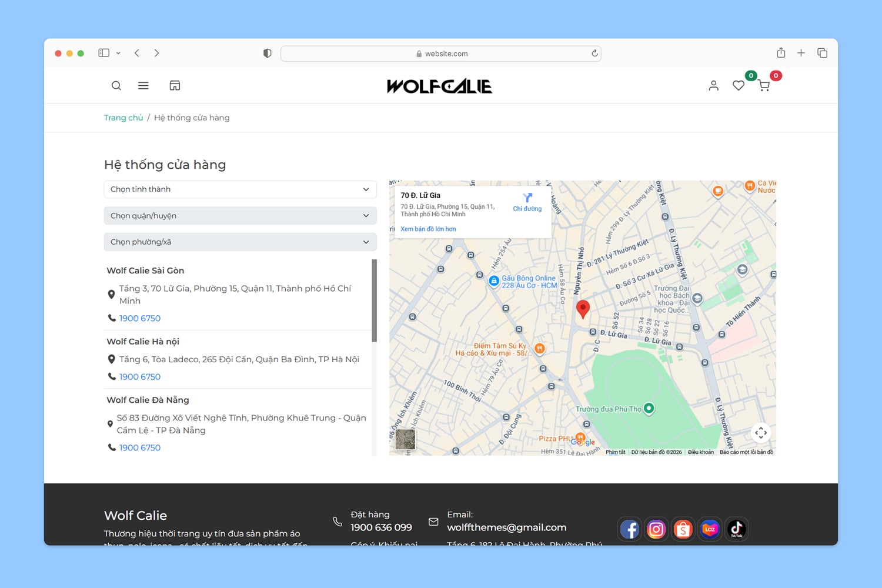Screen dimensions: 882x588
Task: Click the Shopee icon in footer
Action: (x=683, y=529)
